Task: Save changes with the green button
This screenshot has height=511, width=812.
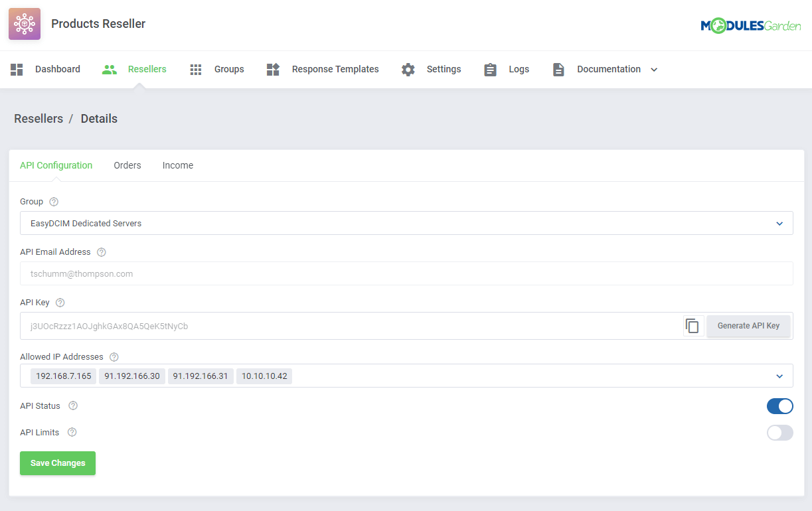Action: (x=57, y=463)
